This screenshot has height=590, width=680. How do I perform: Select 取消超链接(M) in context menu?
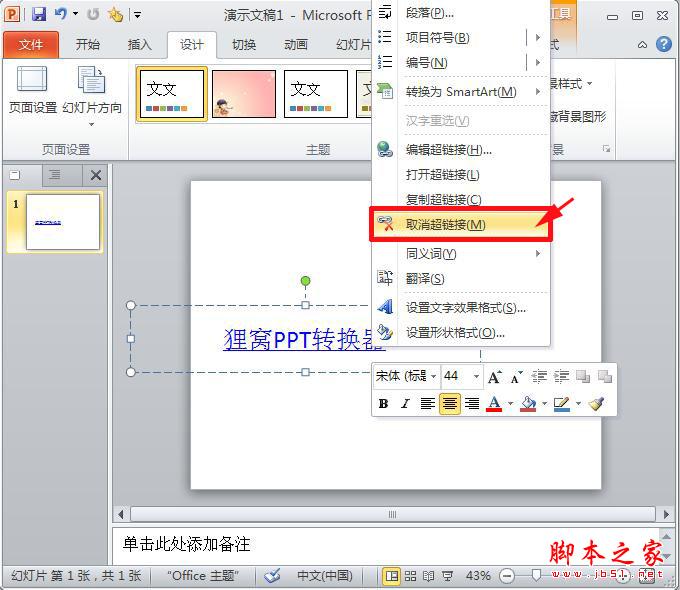(461, 225)
